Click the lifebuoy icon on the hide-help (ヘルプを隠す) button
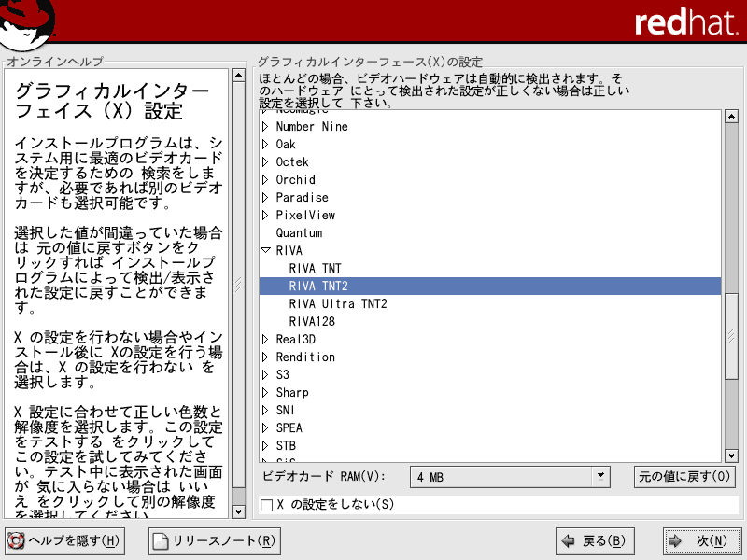747x560 pixels. (16, 541)
